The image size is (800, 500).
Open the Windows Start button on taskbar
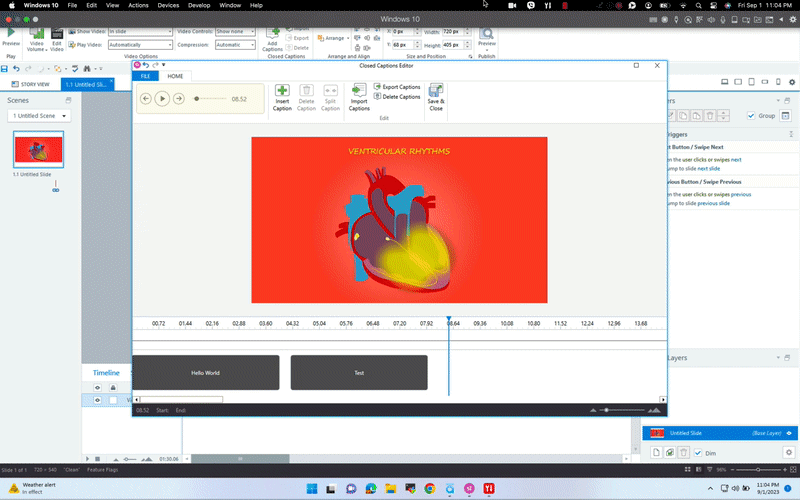(x=311, y=489)
